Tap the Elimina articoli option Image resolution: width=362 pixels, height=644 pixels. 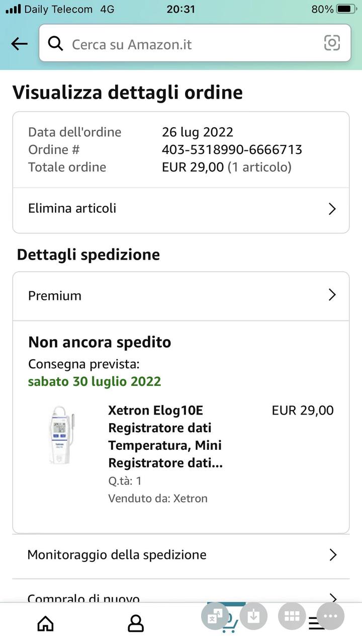tap(72, 208)
